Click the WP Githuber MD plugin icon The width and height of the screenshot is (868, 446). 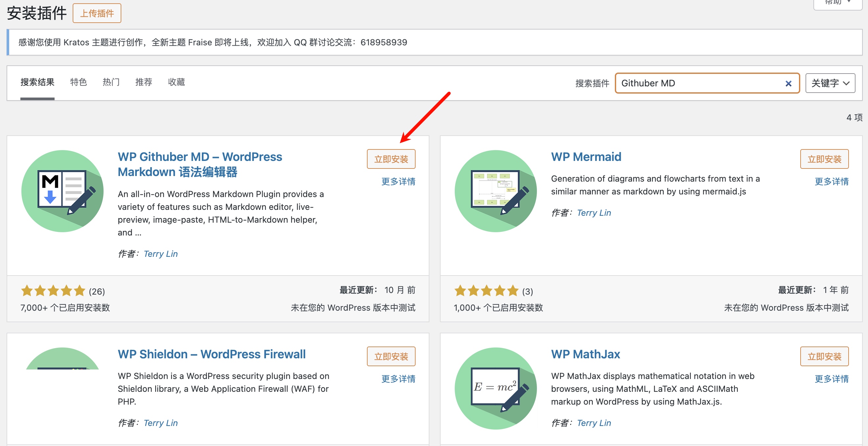tap(62, 191)
